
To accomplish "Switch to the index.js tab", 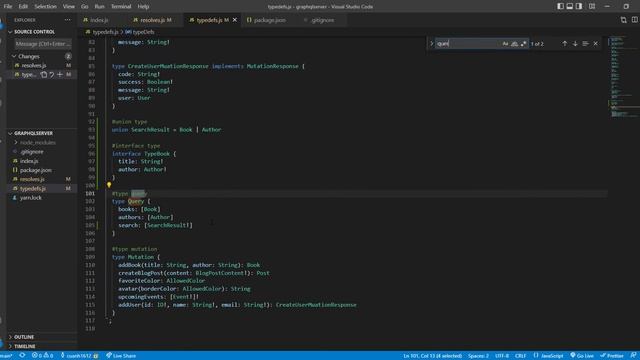I will point(99,20).
